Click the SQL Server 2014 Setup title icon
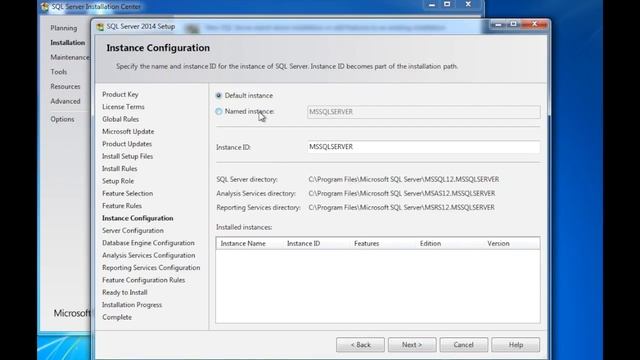Screen dimensions: 640x360 (x=100, y=27)
